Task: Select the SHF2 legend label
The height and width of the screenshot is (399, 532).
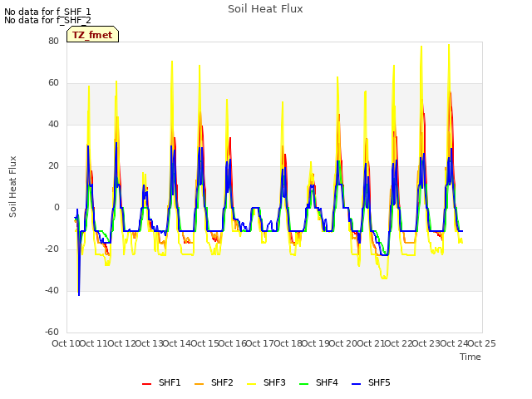Action: tap(222, 382)
